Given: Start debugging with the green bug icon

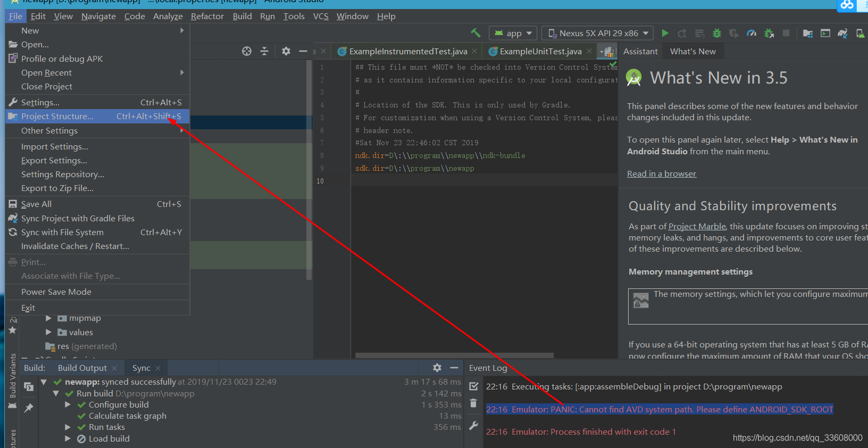Looking at the screenshot, I should click(x=717, y=34).
